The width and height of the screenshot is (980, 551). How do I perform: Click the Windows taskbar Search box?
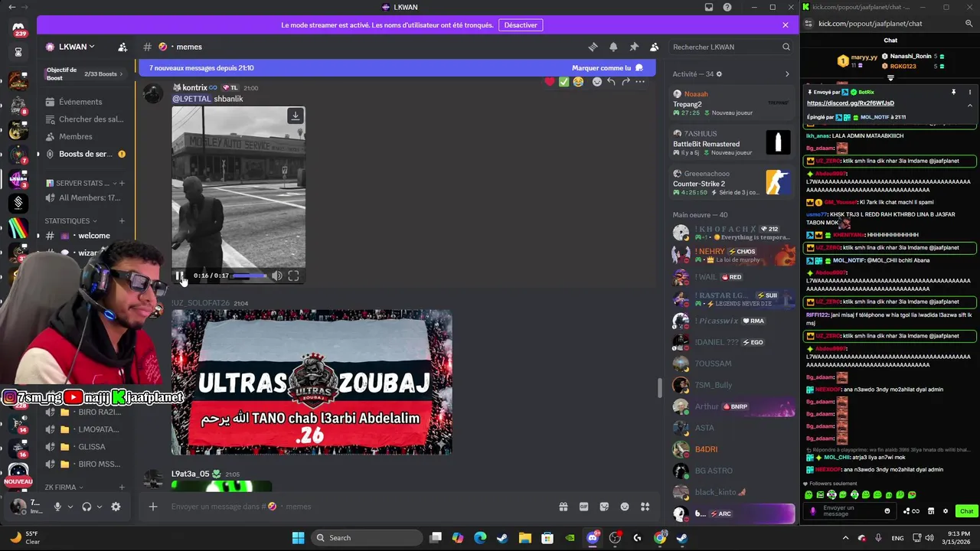[365, 538]
